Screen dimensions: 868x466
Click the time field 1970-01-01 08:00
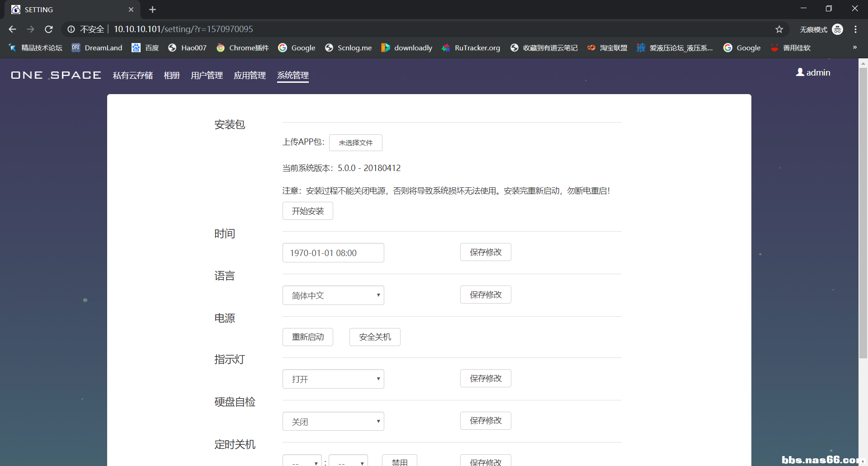[333, 253]
